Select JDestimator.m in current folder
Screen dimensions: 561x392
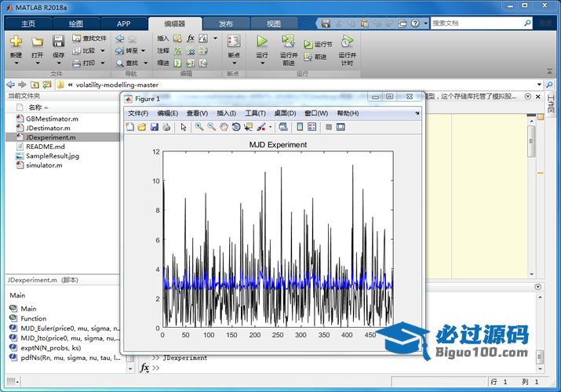click(49, 128)
